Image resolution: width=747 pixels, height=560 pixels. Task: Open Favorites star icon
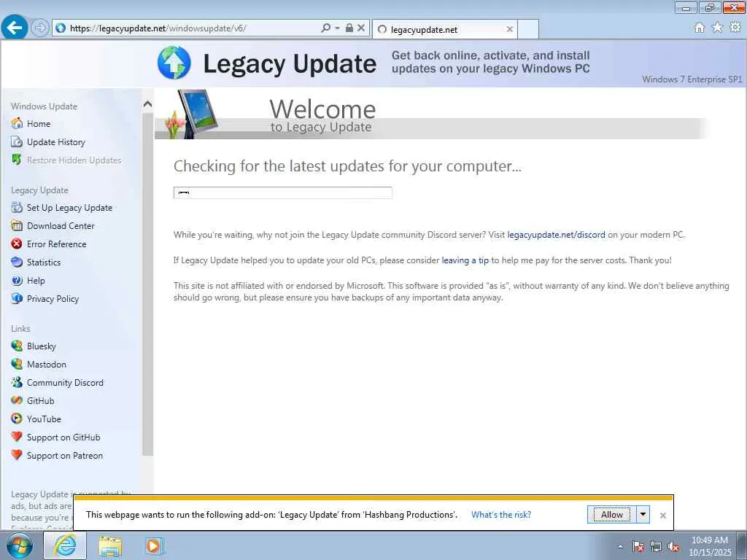point(717,28)
